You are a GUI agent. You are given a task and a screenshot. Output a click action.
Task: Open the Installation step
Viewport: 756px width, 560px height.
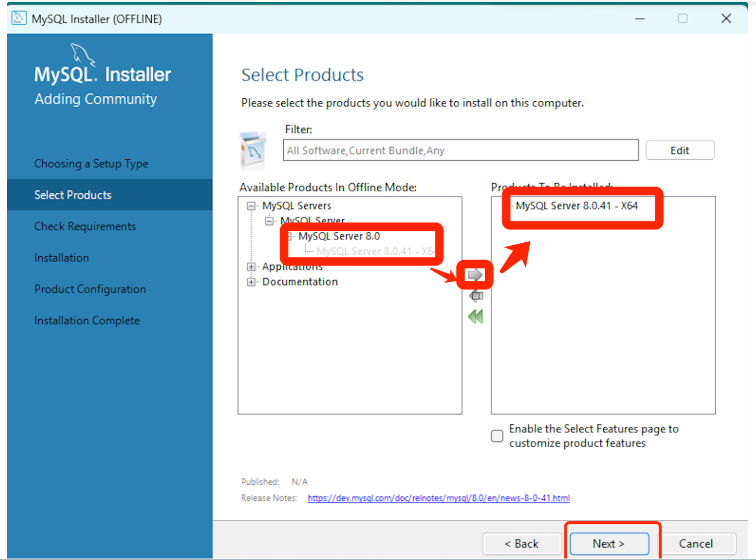coord(62,258)
